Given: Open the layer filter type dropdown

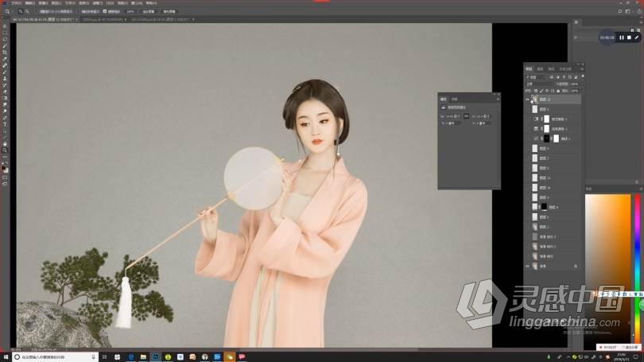Looking at the screenshot, I should pos(537,77).
